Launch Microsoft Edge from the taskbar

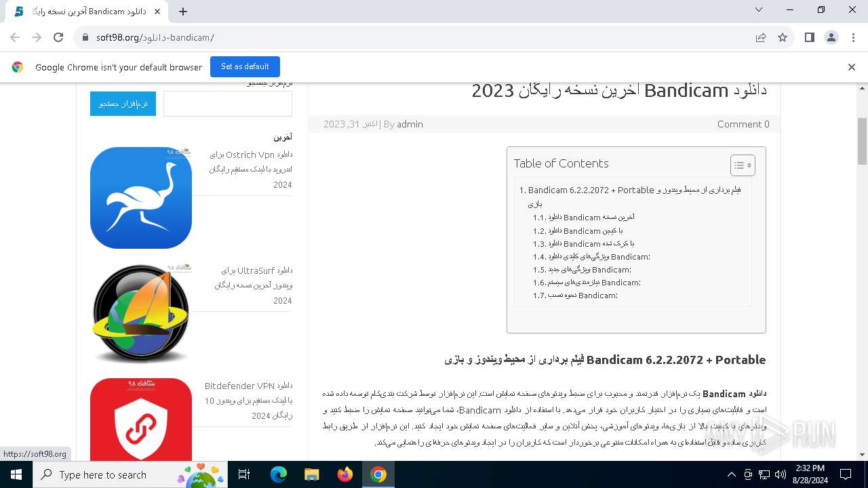pos(279,474)
